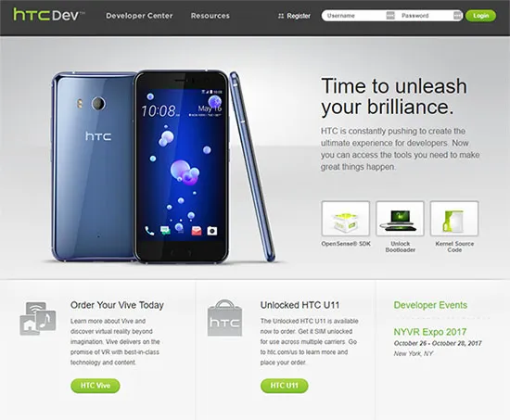Click the green Login button
Screen dimensions: 510x420
[480, 16]
